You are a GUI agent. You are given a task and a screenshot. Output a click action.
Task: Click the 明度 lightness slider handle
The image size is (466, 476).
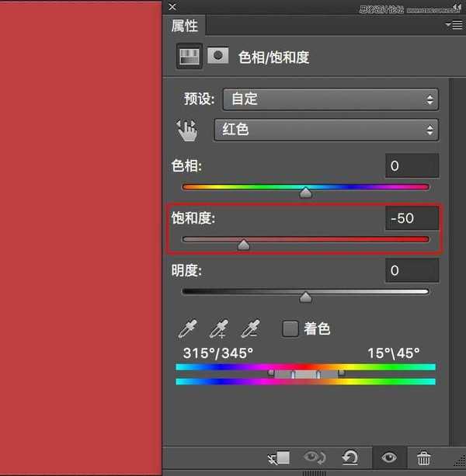(305, 297)
